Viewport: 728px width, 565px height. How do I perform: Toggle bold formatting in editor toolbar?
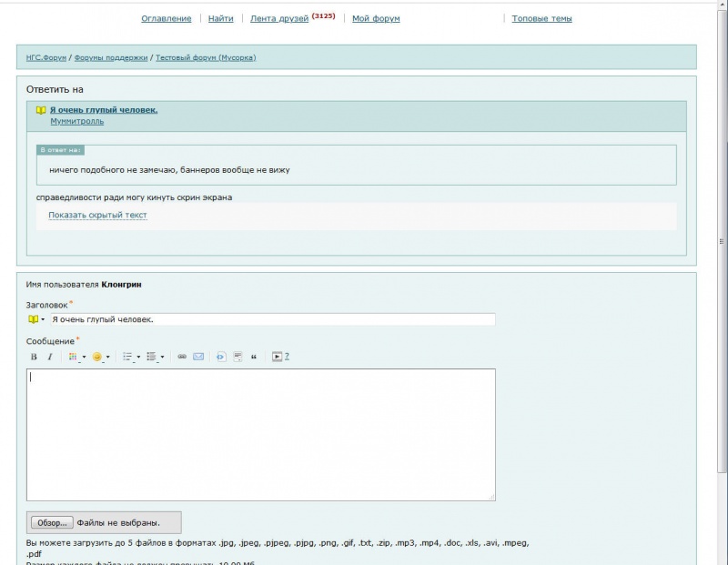tap(34, 357)
